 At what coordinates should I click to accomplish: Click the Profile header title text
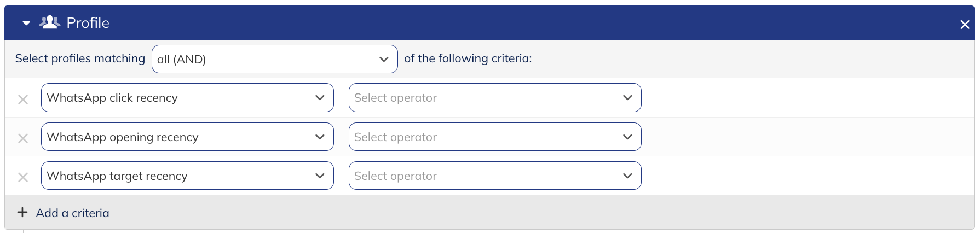tap(88, 23)
